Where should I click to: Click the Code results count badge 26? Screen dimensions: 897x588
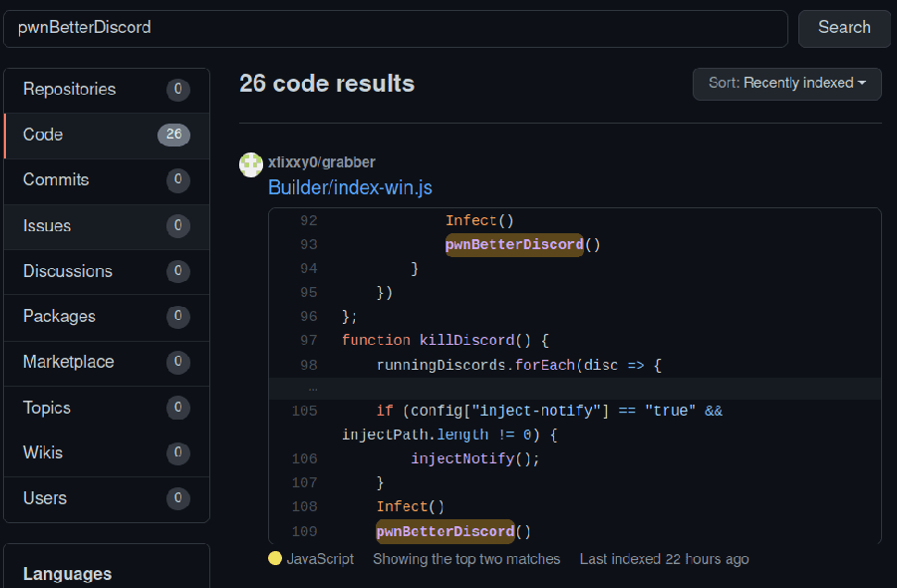pyautogui.click(x=174, y=136)
